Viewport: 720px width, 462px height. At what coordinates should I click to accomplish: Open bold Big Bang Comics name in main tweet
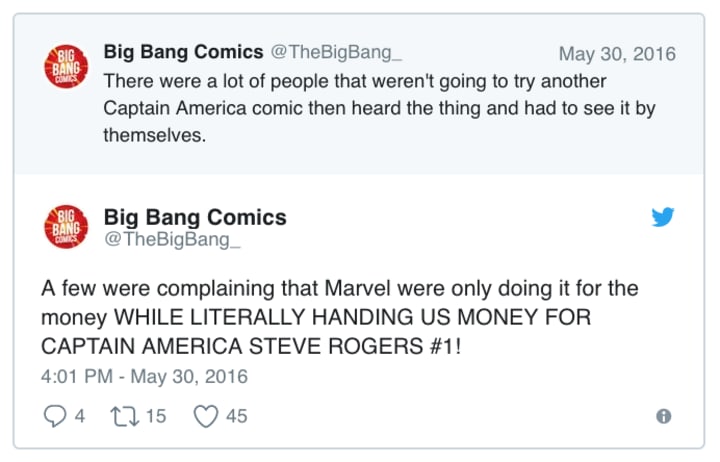(x=195, y=217)
